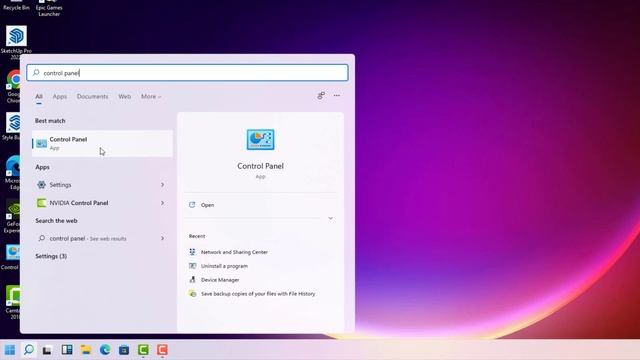Click the Search icon on the taskbar

(x=29, y=350)
